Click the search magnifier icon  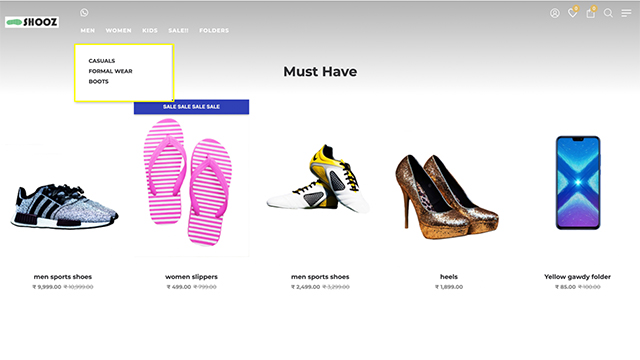click(608, 13)
